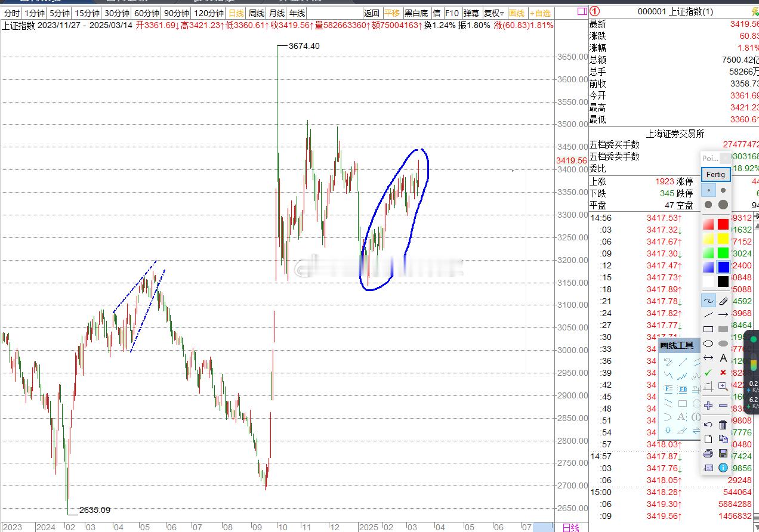Save with the floppy disk icon
This screenshot has height=532, width=759.
723,453
